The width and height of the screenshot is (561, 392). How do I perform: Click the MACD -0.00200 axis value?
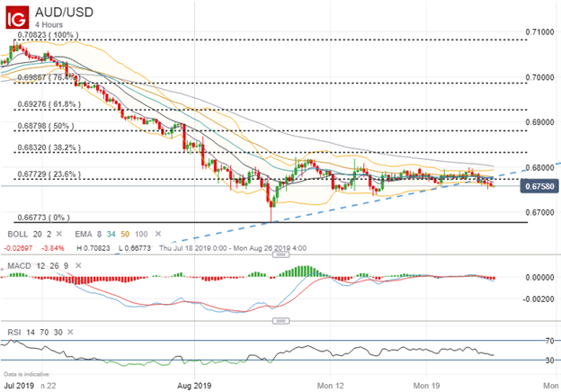(x=539, y=299)
